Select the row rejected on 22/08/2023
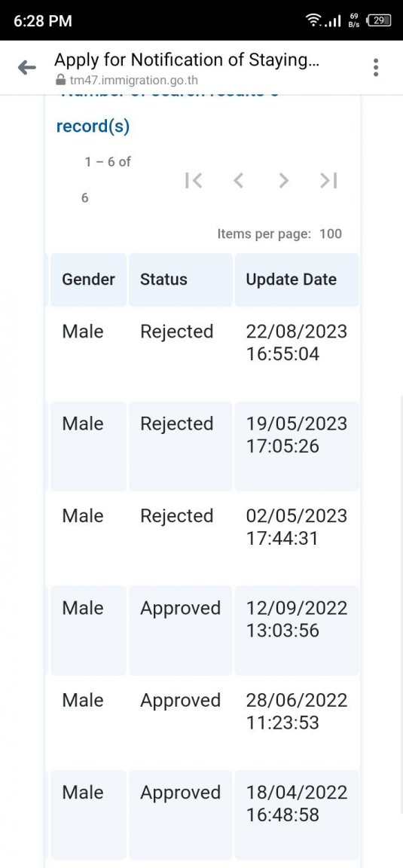The width and height of the screenshot is (403, 868). (204, 353)
